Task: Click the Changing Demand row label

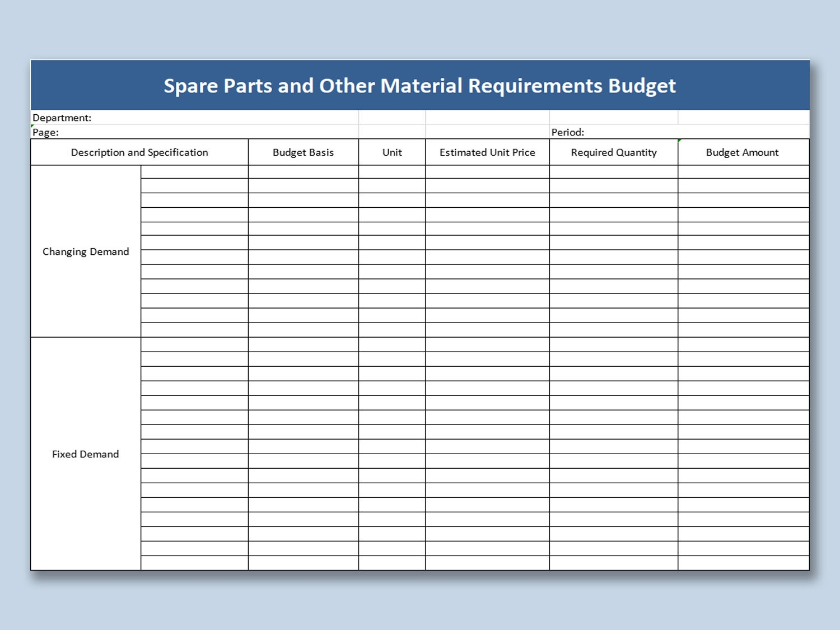Action: coord(85,251)
